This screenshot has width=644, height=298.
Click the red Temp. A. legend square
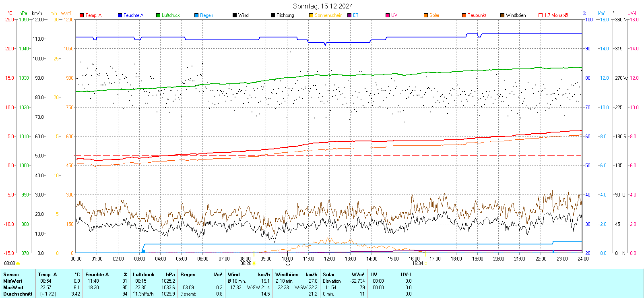(82, 15)
